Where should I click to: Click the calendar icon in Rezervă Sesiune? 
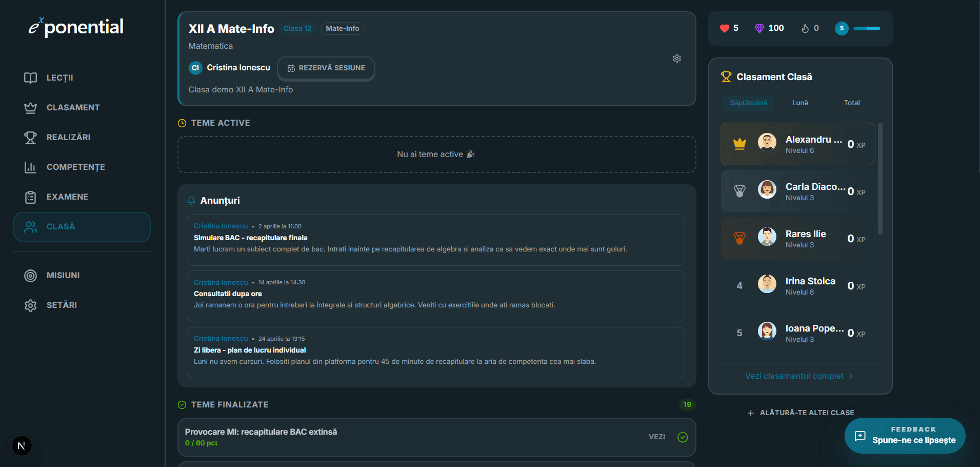[x=291, y=68]
